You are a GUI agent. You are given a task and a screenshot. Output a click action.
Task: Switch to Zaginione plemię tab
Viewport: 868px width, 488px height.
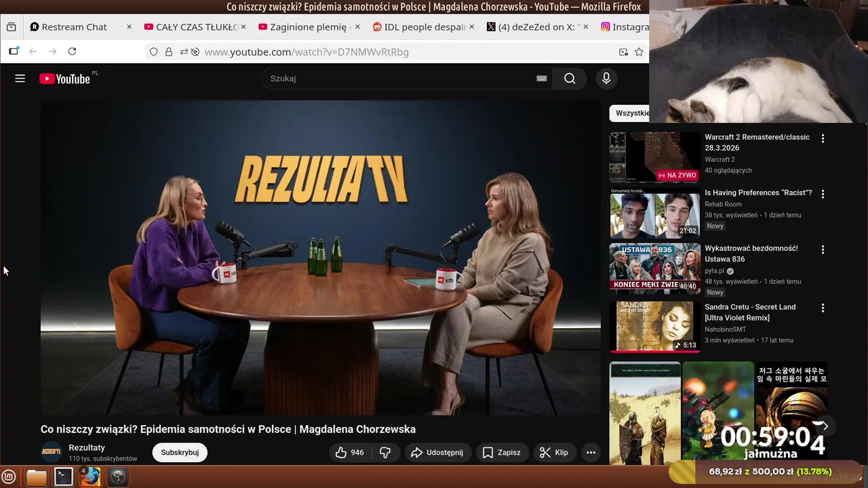point(309,27)
